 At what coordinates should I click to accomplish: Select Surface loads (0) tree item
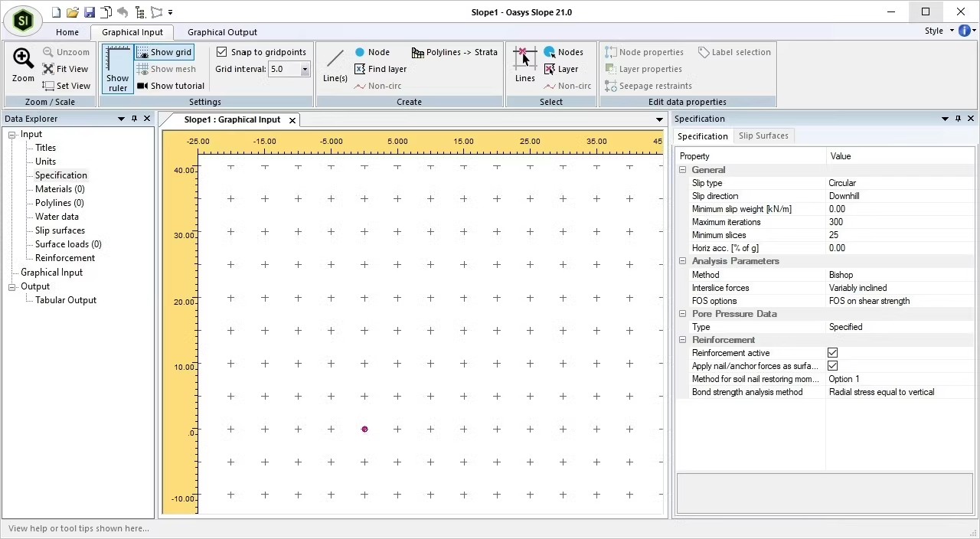click(x=68, y=244)
